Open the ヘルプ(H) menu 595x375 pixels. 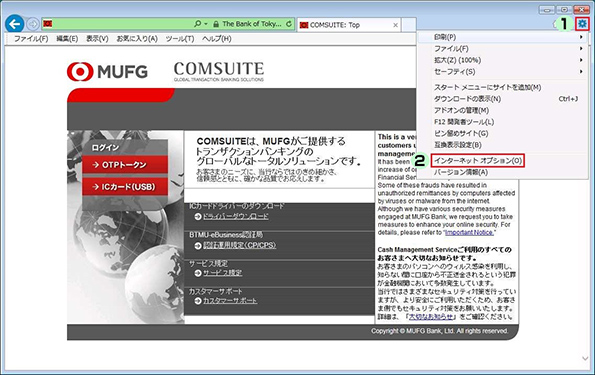tap(217, 39)
